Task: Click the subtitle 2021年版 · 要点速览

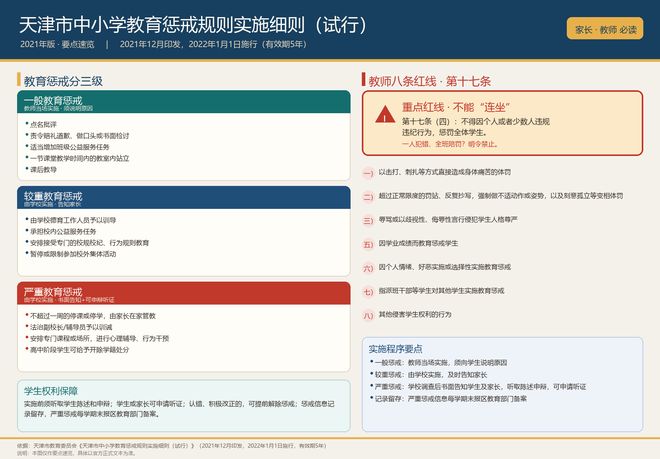Action: [x=57, y=44]
